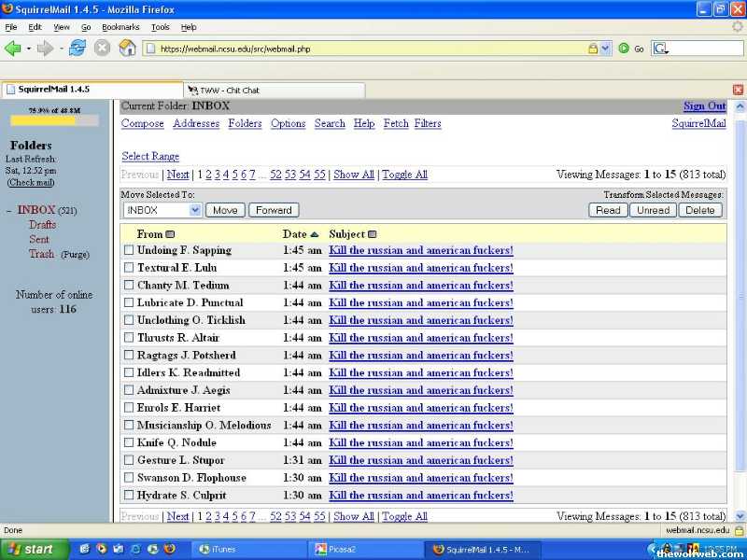747x560 pixels.
Task: Check the box for Undoing F. Sapping
Action: pos(129,250)
